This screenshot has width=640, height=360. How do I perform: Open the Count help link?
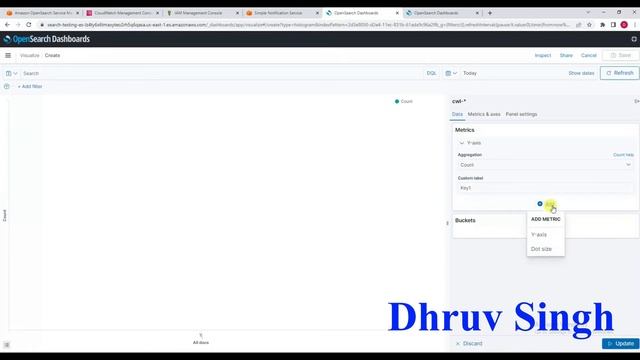point(623,155)
